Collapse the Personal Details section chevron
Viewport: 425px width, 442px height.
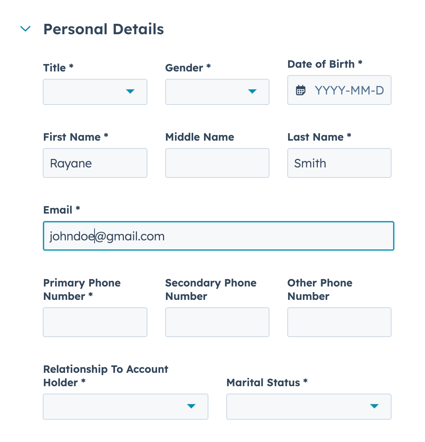point(25,29)
